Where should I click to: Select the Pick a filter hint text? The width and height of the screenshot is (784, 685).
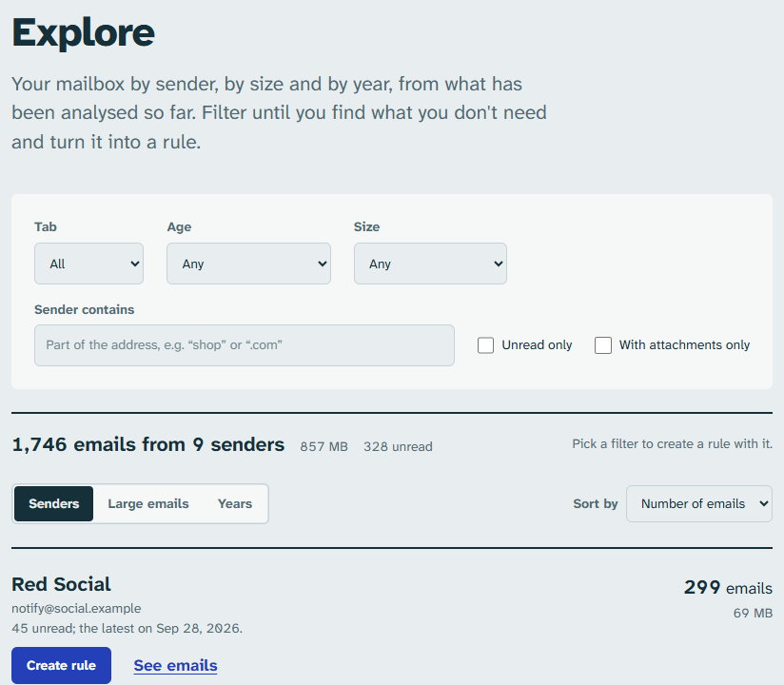pyautogui.click(x=673, y=443)
